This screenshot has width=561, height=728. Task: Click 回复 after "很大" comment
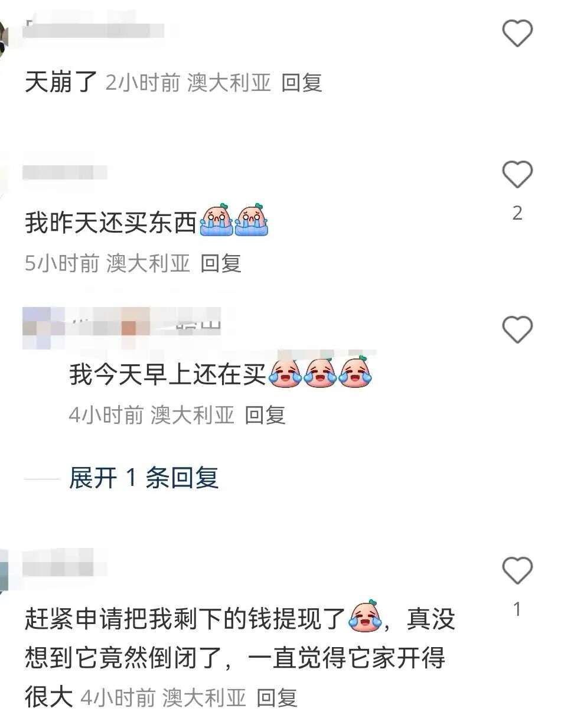click(277, 698)
